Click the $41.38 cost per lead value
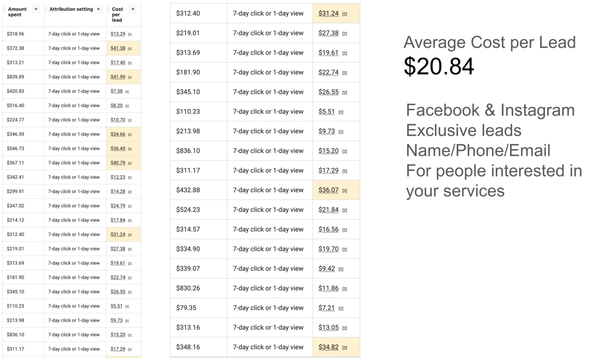The width and height of the screenshot is (599, 364). coord(118,48)
